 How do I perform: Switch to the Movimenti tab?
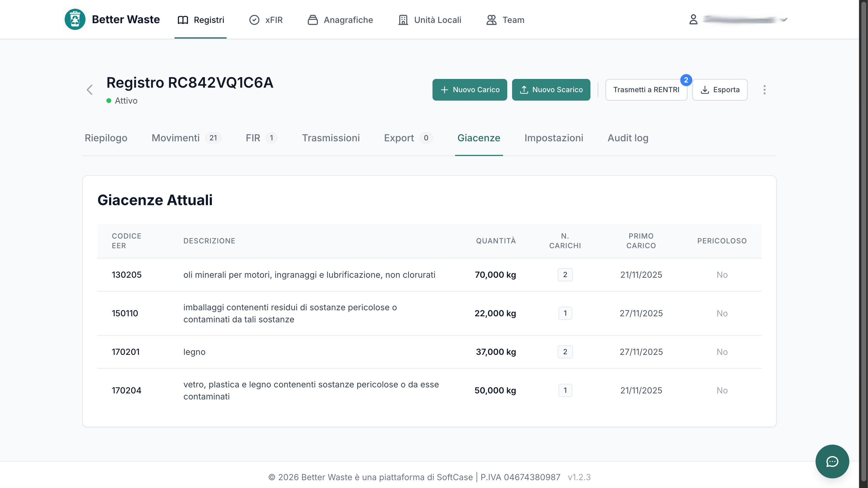tap(186, 138)
